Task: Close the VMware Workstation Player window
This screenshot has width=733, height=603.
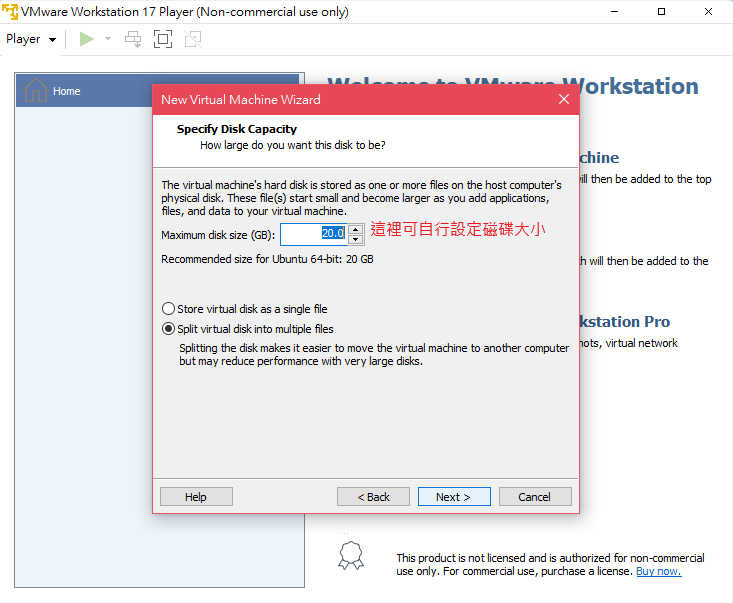Action: (x=708, y=12)
